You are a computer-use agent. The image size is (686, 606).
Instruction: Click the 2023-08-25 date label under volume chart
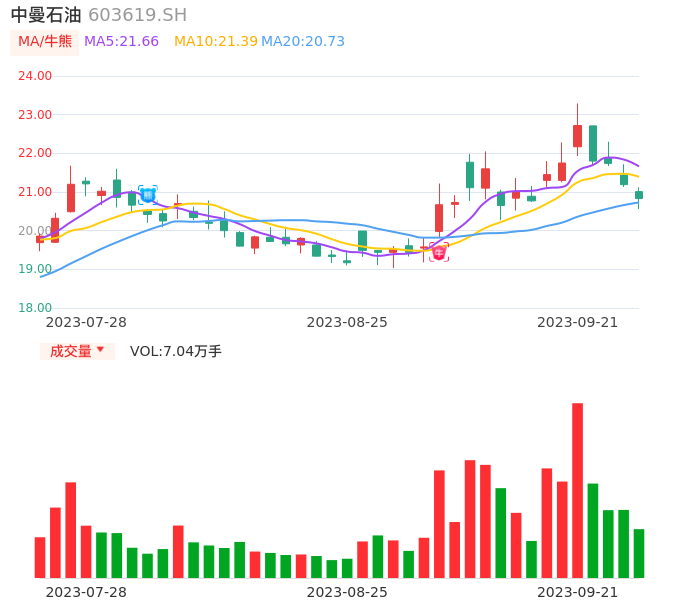tap(347, 592)
